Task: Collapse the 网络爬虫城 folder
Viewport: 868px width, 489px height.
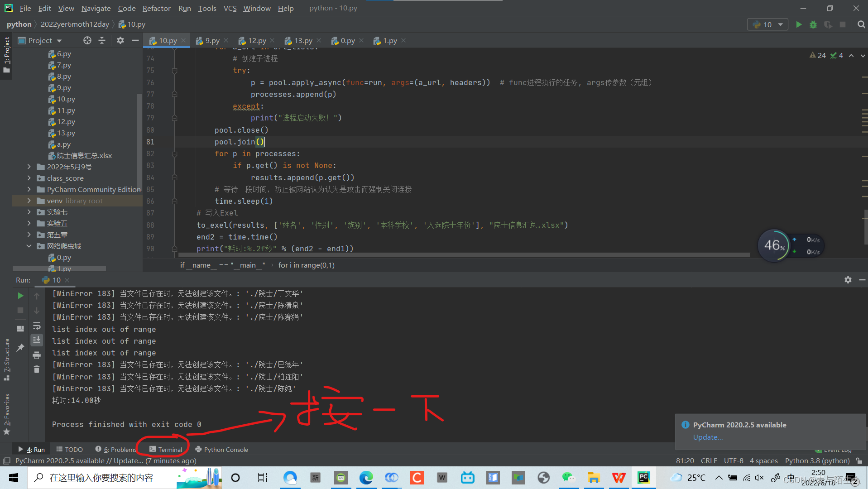Action: 29,246
